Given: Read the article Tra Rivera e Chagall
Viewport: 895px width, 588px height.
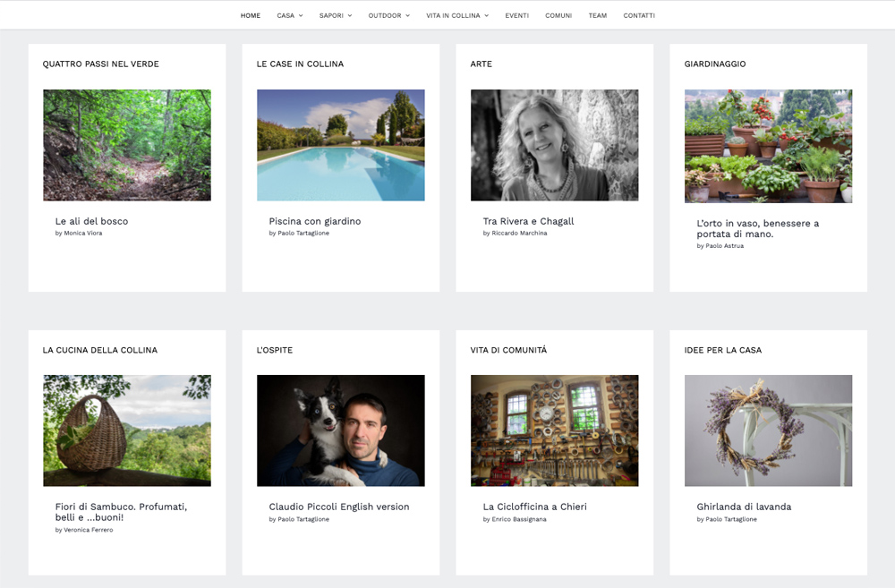Looking at the screenshot, I should [x=528, y=221].
